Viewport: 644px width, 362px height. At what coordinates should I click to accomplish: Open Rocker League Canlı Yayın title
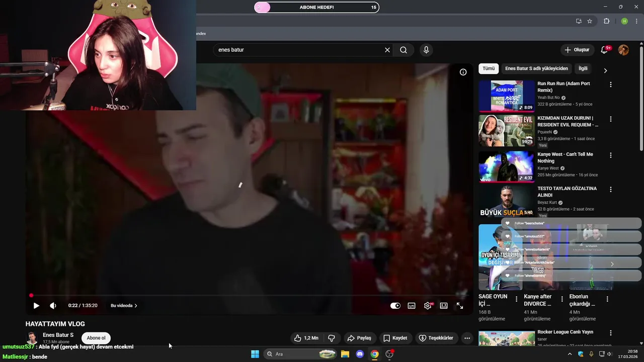coord(565,332)
